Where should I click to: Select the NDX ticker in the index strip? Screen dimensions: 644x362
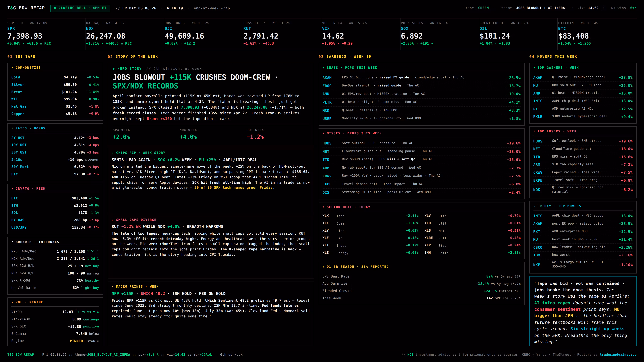click(x=90, y=28)
